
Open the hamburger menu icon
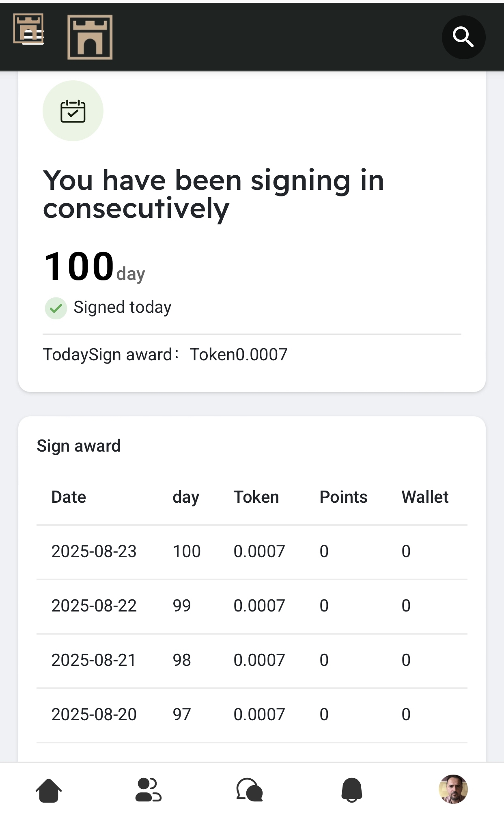[x=32, y=36]
